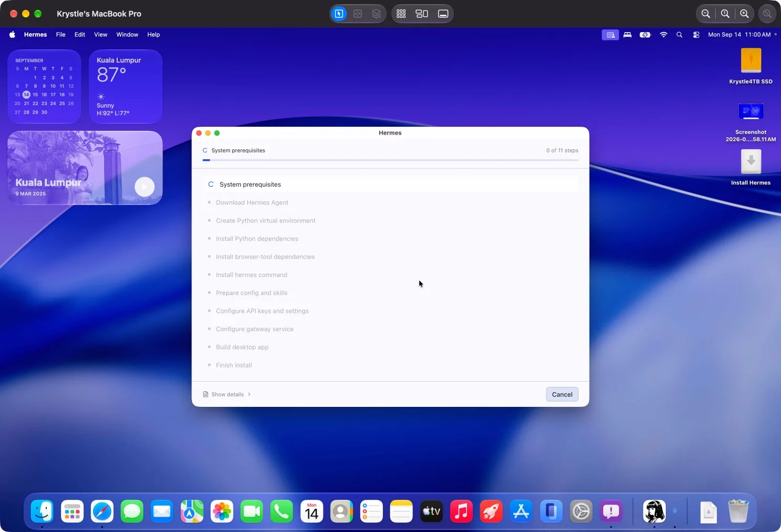Open the Mail app in the Dock
This screenshot has height=532, width=781.
pyautogui.click(x=162, y=511)
